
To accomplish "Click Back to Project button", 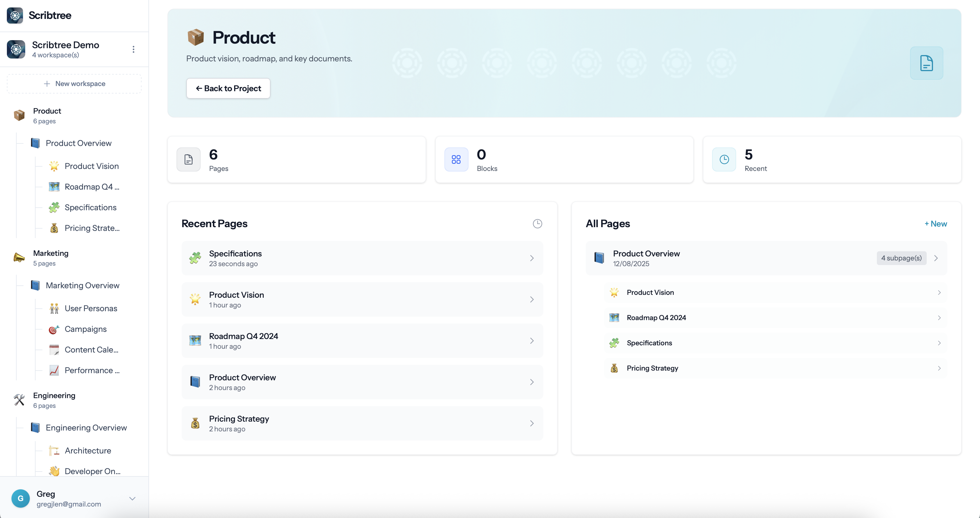I will click(x=228, y=88).
